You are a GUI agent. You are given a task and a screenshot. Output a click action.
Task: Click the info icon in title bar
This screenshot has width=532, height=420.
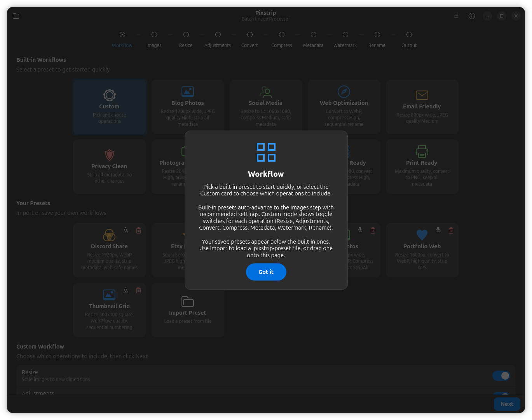click(472, 16)
